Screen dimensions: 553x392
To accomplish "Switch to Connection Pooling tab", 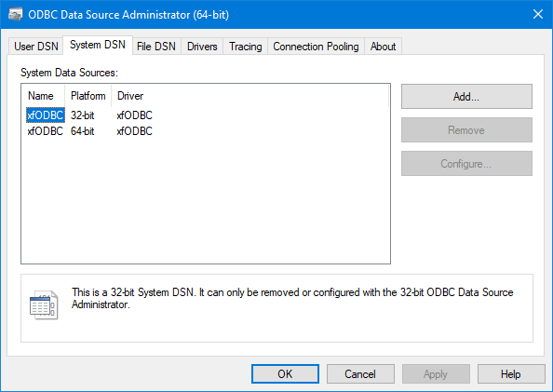I will coord(316,47).
